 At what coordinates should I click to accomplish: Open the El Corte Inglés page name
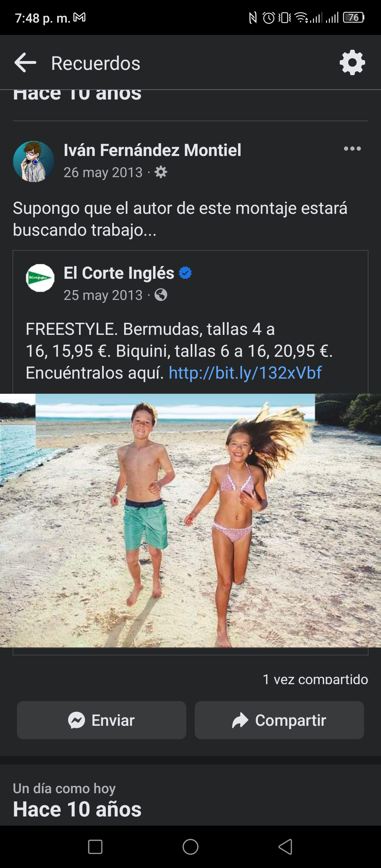(119, 273)
